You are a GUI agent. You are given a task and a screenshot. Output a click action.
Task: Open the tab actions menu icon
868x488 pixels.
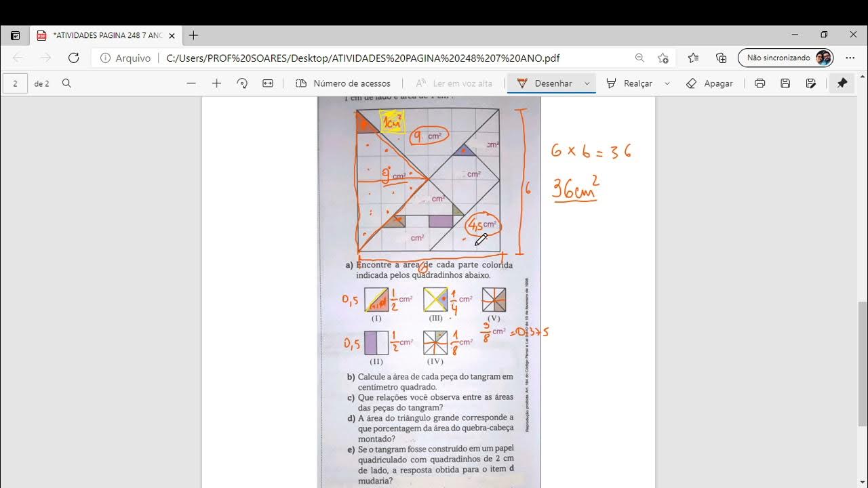pyautogui.click(x=16, y=35)
